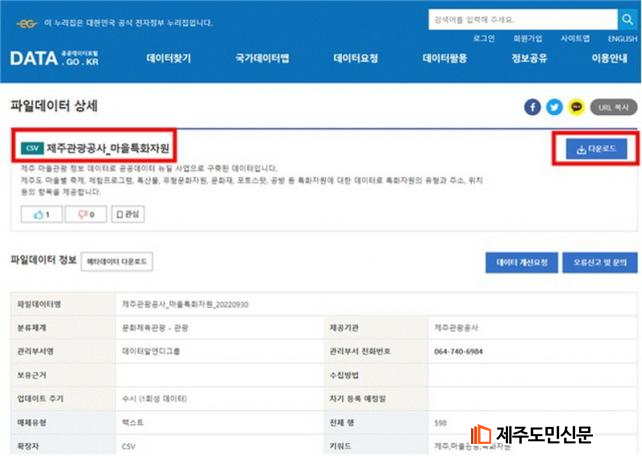
Task: Share this page via KakaoTalk icon
Action: [576, 107]
